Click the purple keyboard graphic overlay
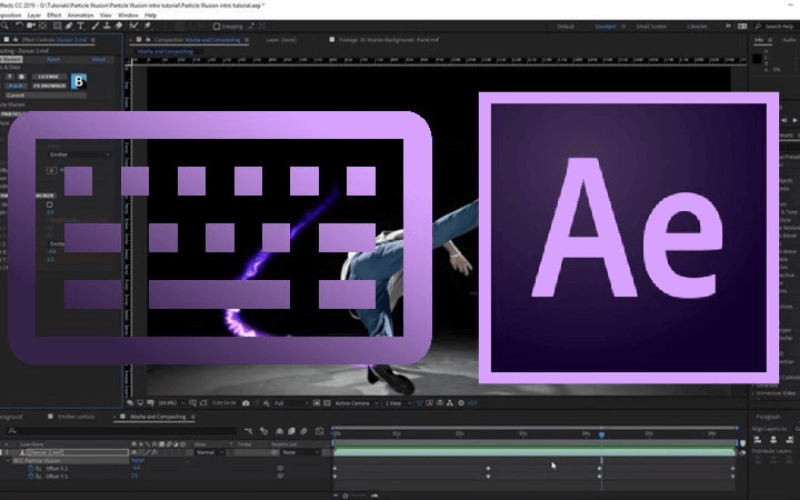Image resolution: width=800 pixels, height=500 pixels. (220, 238)
